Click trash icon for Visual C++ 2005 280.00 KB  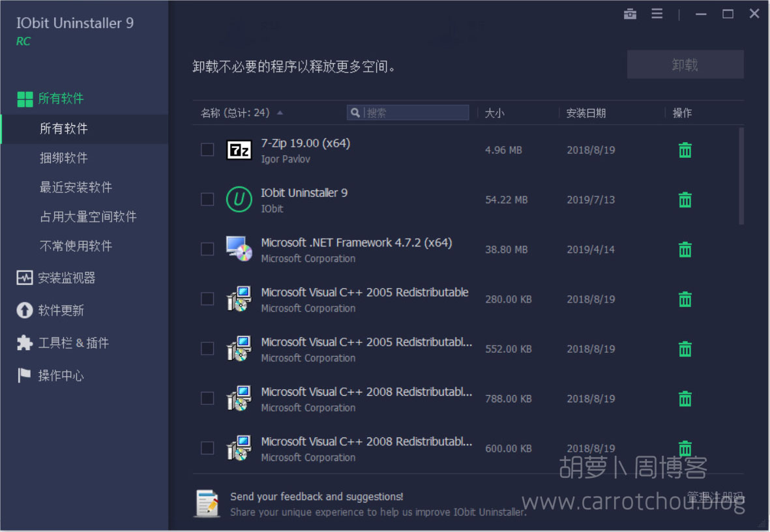pos(685,299)
